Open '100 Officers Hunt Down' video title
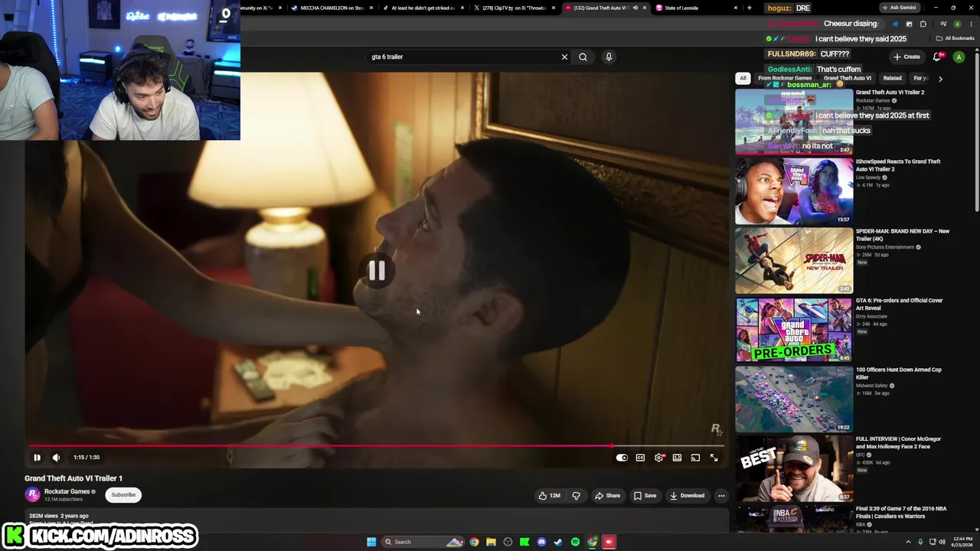 click(899, 373)
